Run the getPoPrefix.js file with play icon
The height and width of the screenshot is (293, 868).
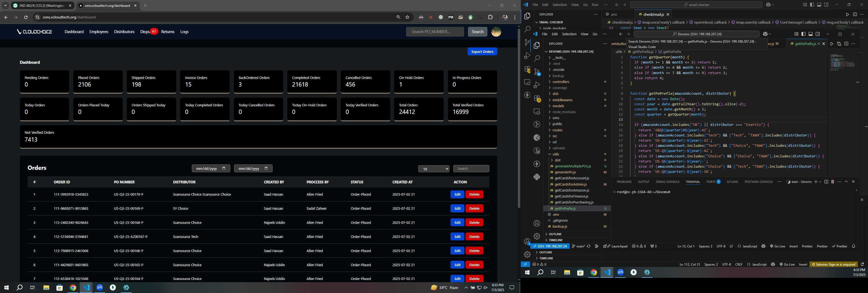[832, 44]
